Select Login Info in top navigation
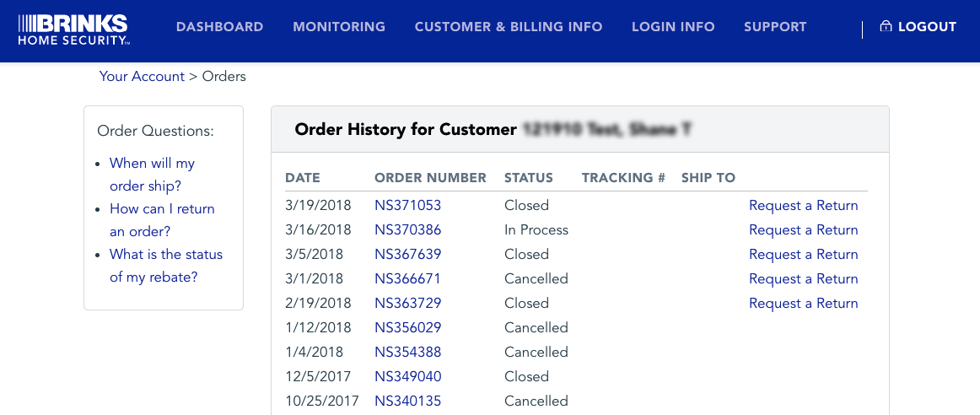This screenshot has height=415, width=980. pos(673,27)
